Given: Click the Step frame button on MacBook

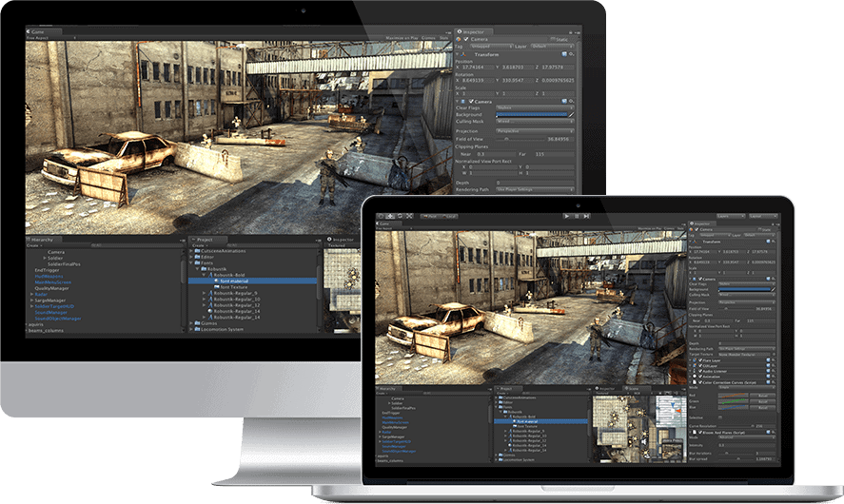Looking at the screenshot, I should (586, 216).
